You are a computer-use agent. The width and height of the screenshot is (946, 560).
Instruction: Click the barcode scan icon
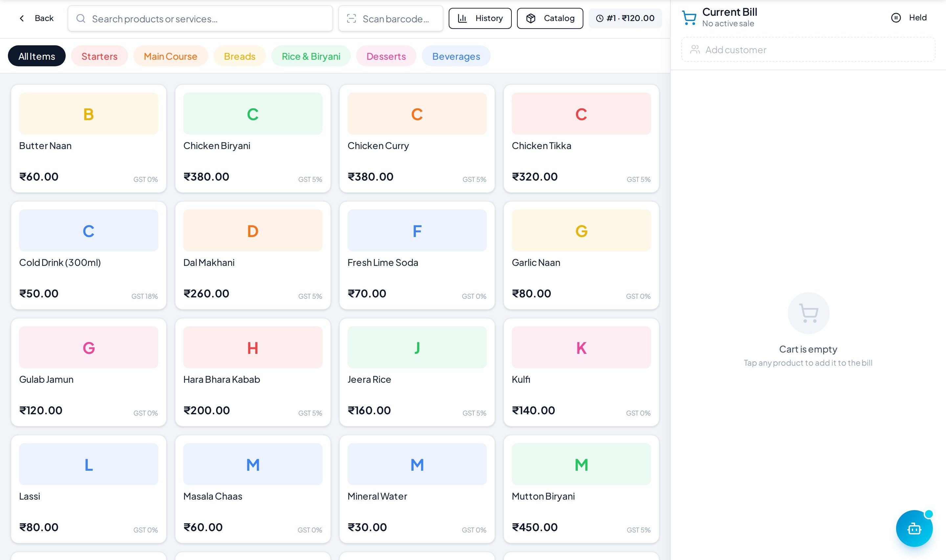pyautogui.click(x=351, y=18)
